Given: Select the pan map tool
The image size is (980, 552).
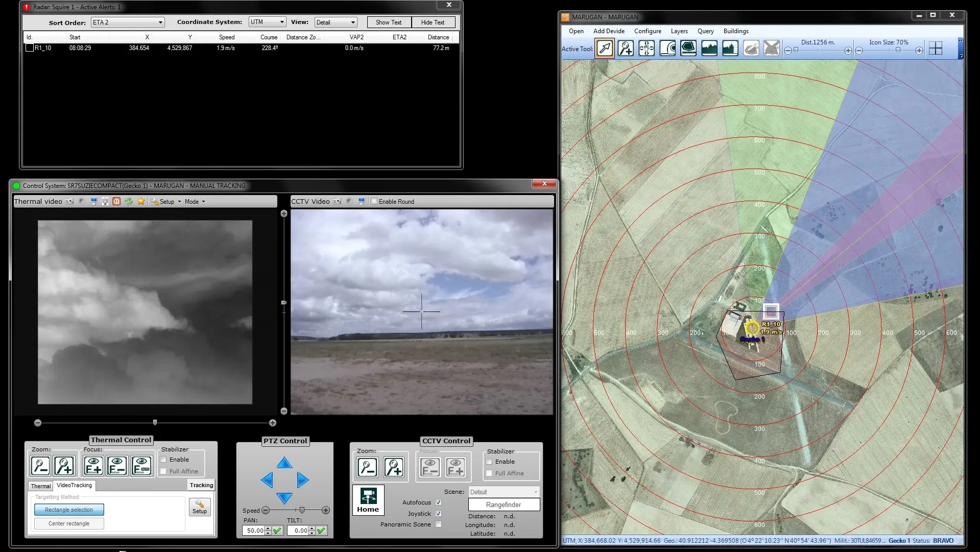Looking at the screenshot, I should 647,49.
